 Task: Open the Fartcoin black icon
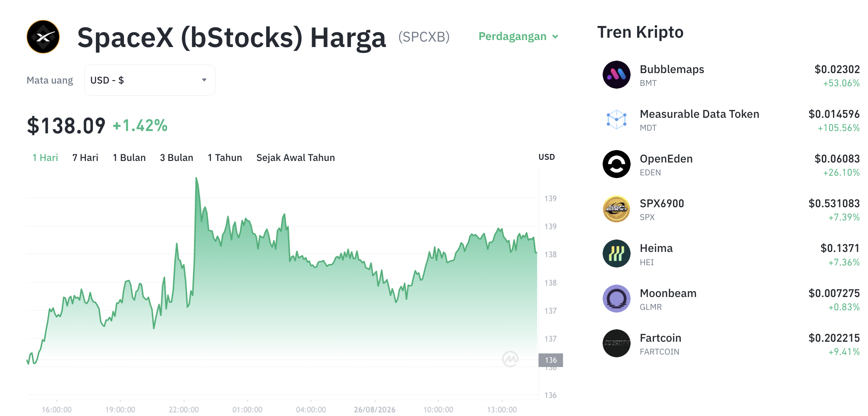click(616, 343)
